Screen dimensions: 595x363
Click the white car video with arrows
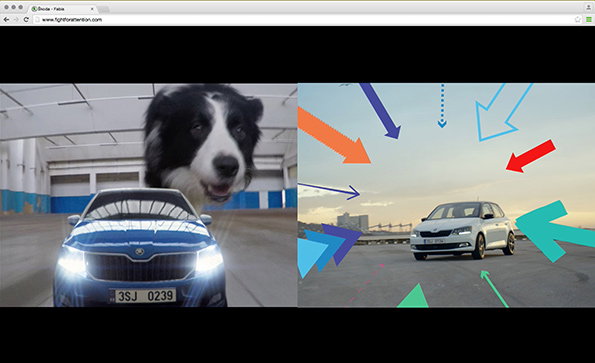tap(446, 195)
